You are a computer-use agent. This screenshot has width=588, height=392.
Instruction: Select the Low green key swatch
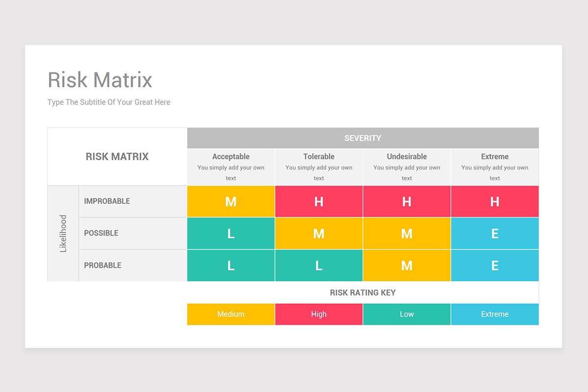coord(407,314)
